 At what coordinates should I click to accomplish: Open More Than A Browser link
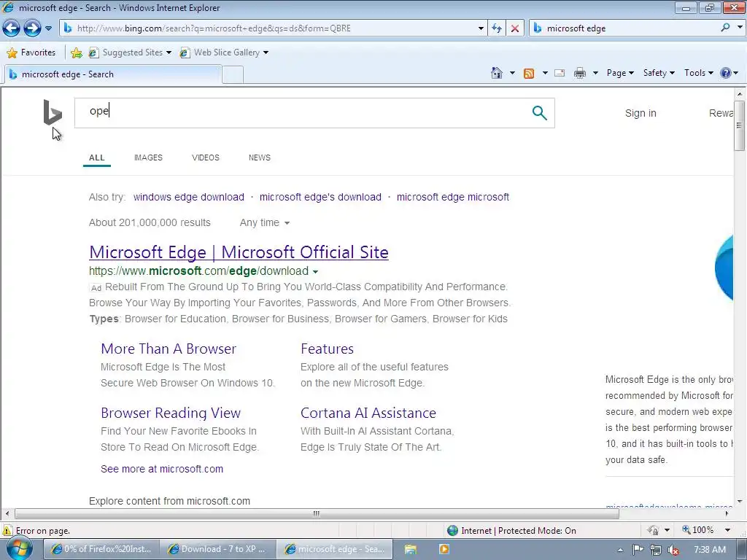point(169,349)
